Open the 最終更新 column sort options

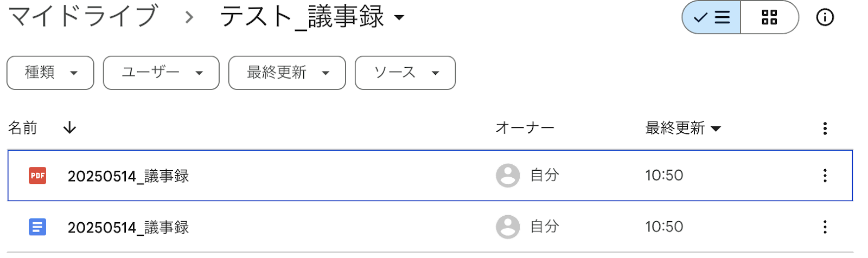(x=682, y=128)
